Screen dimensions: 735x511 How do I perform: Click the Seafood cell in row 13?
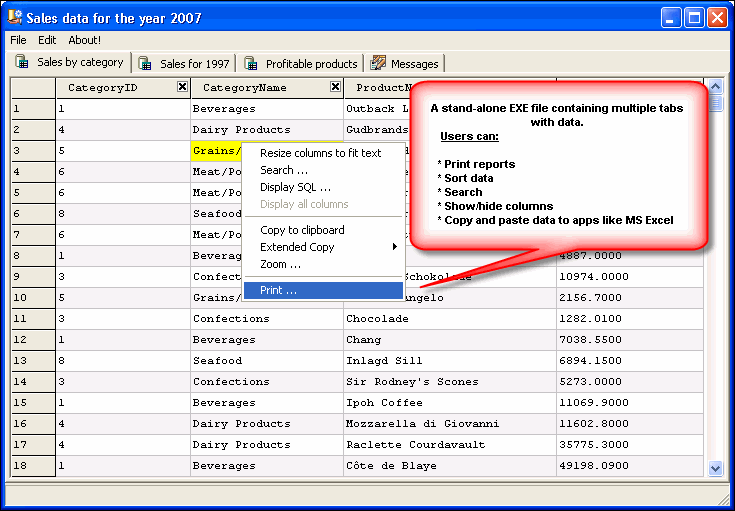(267, 361)
